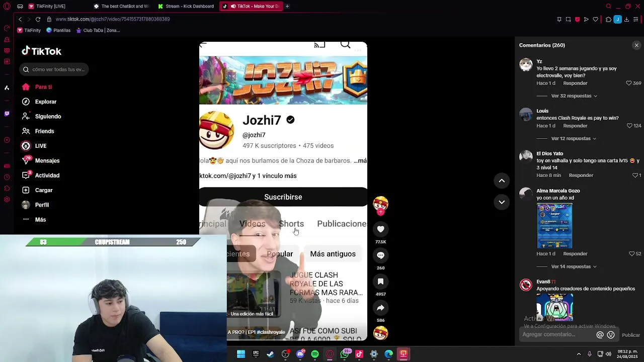Open Steam from the taskbar
644x362 pixels.
271,354
